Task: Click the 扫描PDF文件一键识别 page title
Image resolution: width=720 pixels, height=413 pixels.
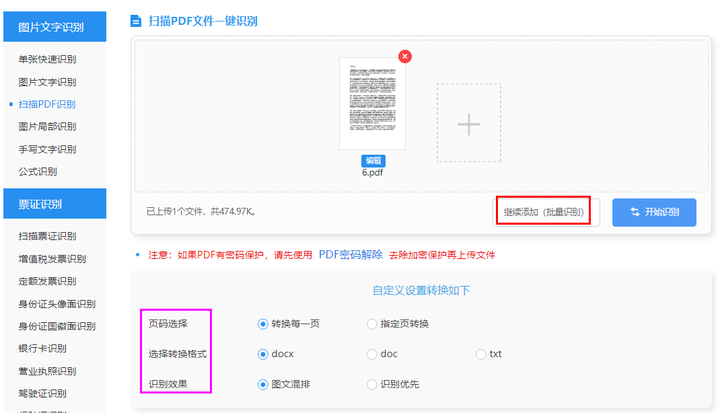Action: (203, 21)
